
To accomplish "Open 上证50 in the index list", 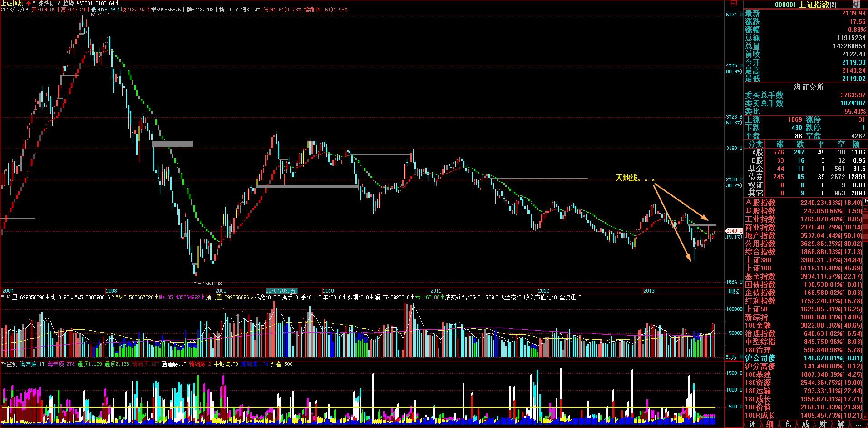I will point(756,309).
